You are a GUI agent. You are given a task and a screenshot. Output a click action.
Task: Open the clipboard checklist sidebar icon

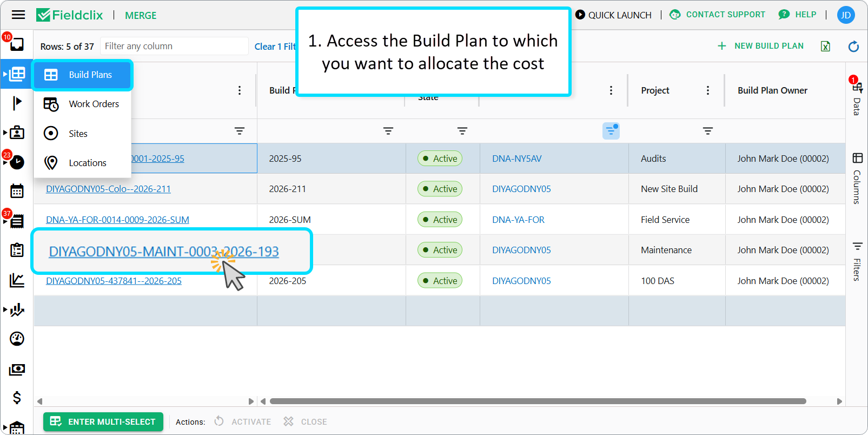[x=17, y=250]
